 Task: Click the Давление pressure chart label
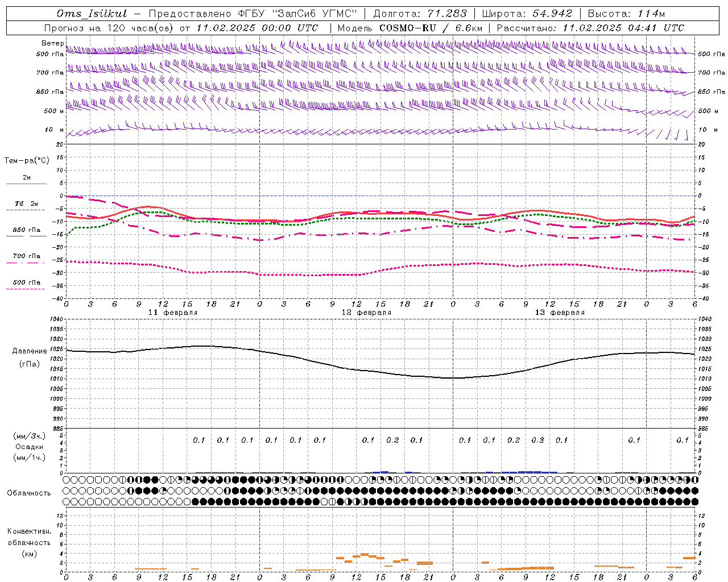pos(30,351)
